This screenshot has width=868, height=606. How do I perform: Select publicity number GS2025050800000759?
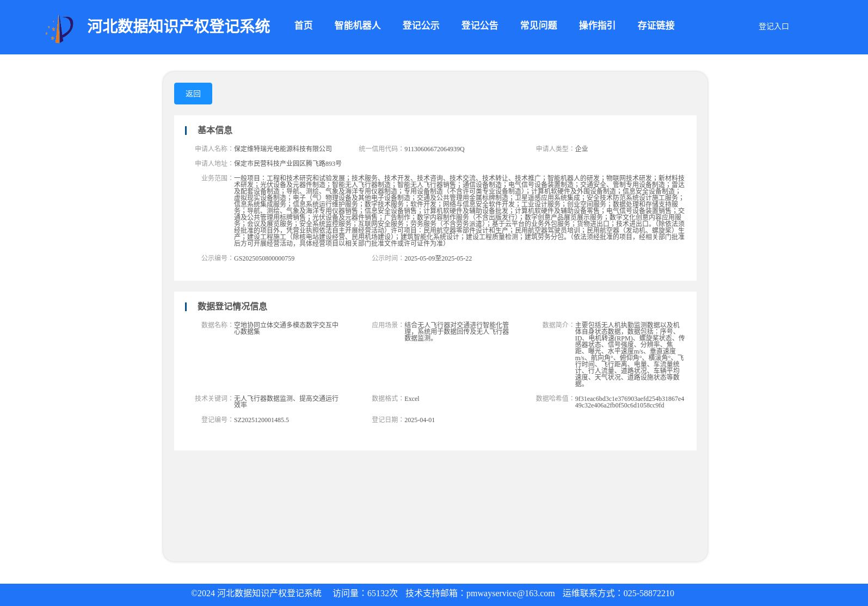point(264,258)
